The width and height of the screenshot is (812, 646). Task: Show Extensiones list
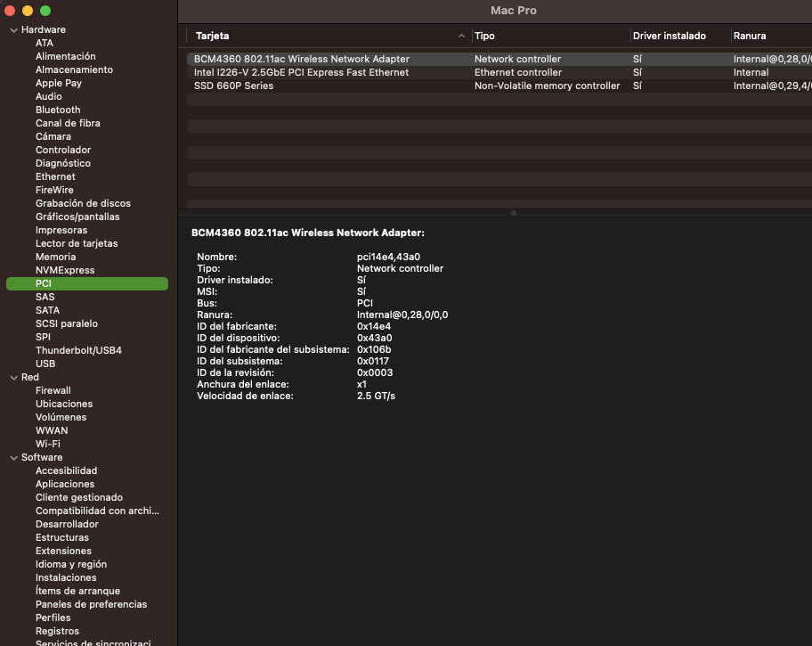pos(63,552)
